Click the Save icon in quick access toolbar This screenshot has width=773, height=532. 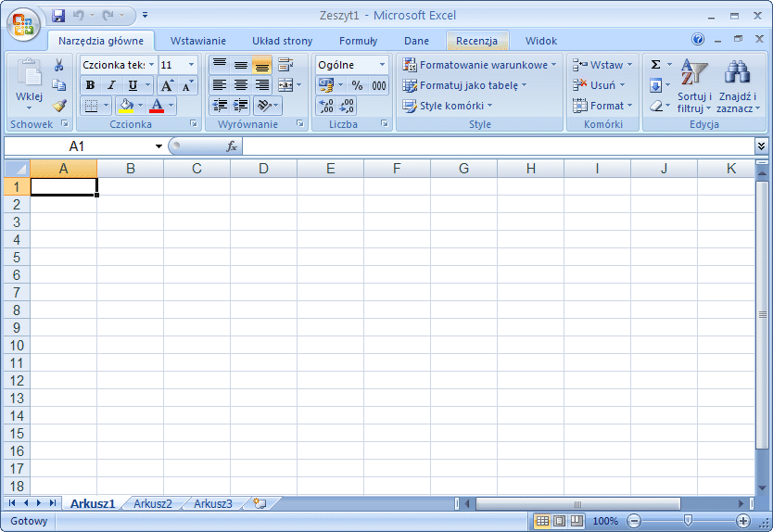point(59,16)
